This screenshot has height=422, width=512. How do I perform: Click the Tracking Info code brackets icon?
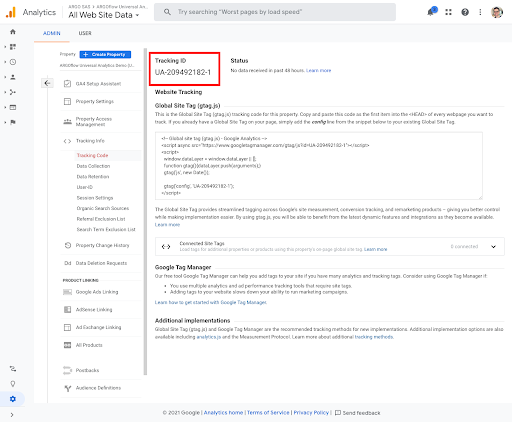[x=67, y=141]
